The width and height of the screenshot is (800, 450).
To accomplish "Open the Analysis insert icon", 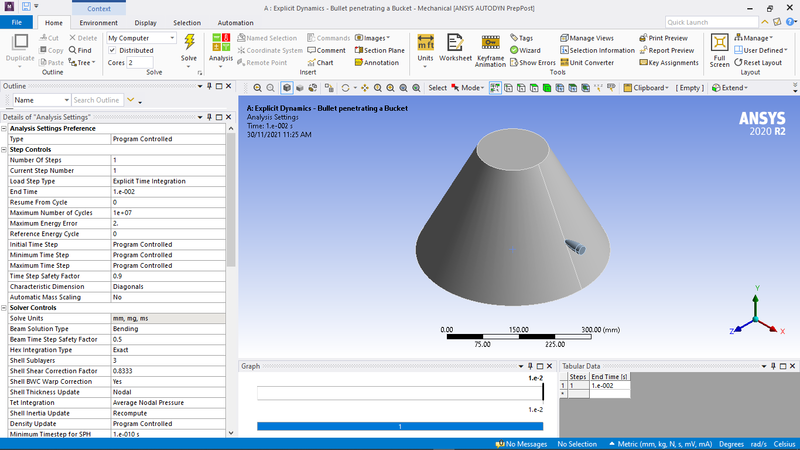I will (x=221, y=43).
